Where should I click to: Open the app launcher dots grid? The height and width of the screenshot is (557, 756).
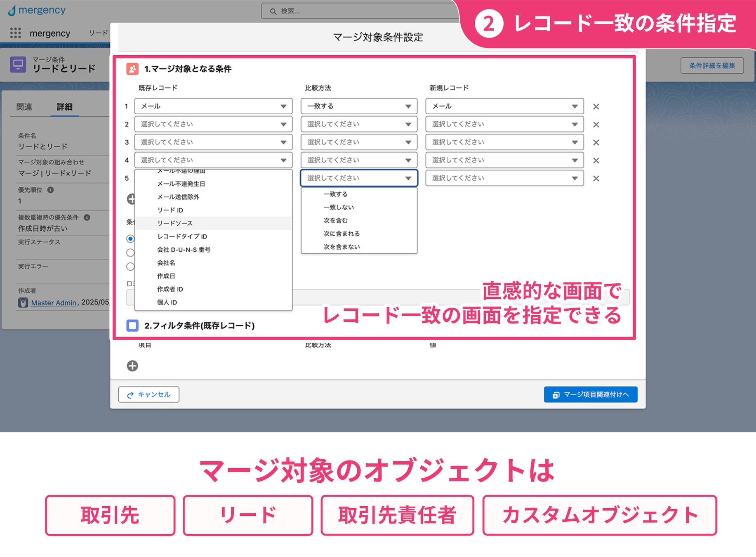click(x=15, y=33)
